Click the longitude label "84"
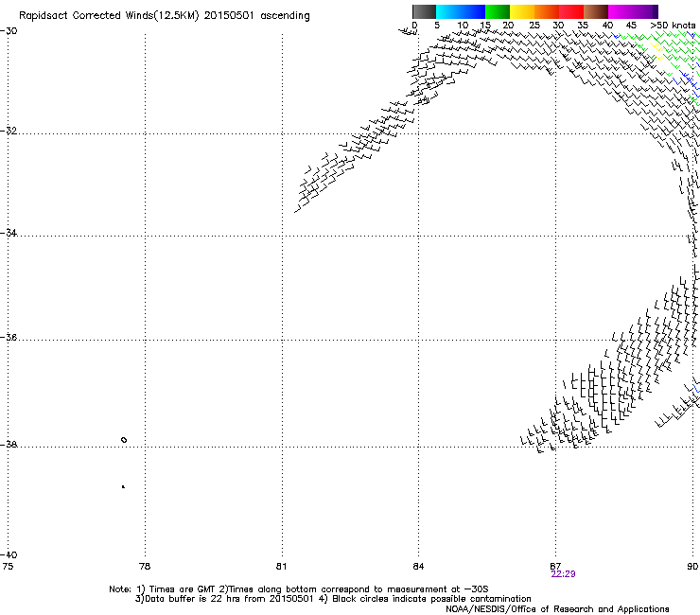Screen dimensions: 700x615 418,567
